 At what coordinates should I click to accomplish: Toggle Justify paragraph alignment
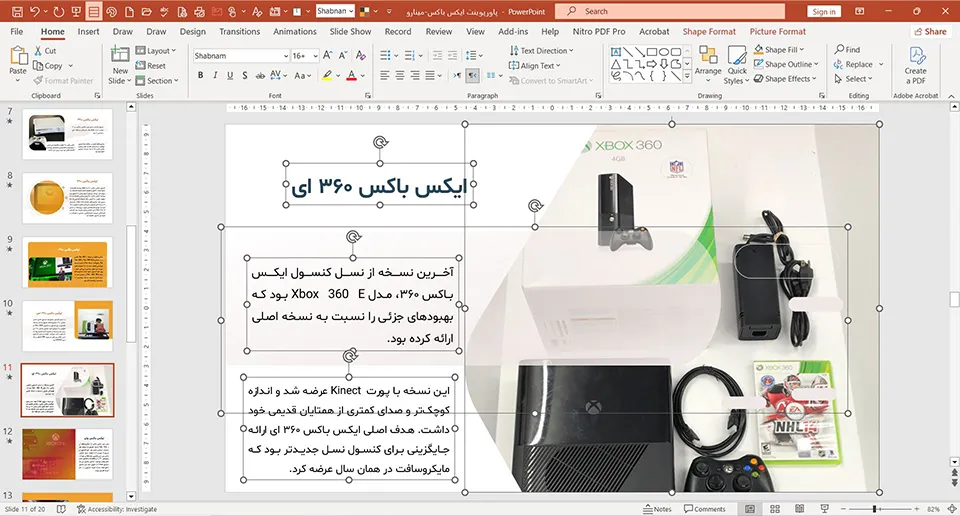click(430, 75)
